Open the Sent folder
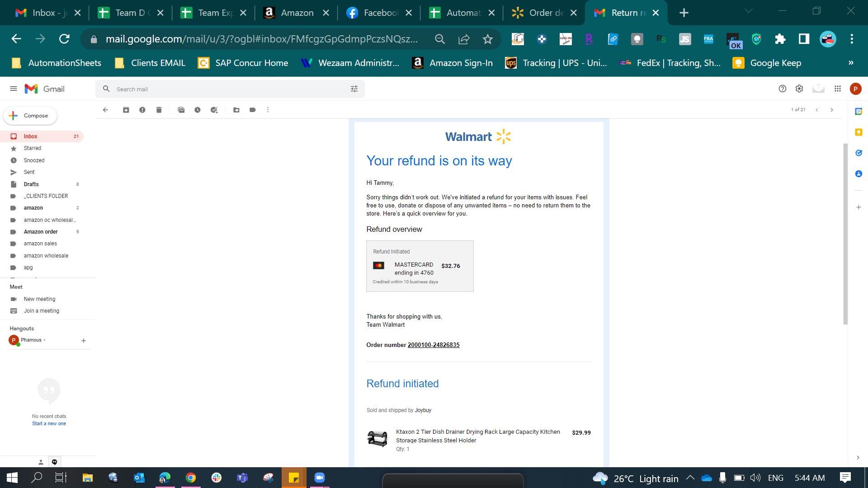 [x=42, y=172]
